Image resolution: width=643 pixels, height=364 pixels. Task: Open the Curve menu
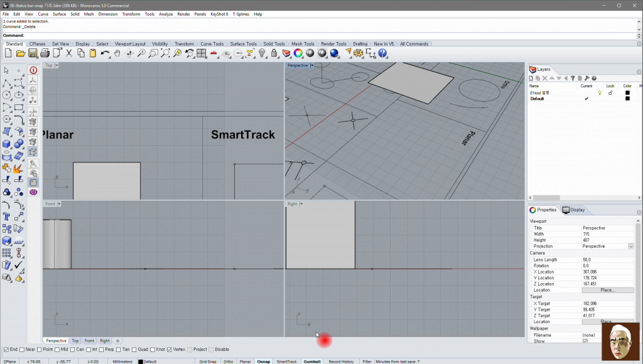[43, 14]
